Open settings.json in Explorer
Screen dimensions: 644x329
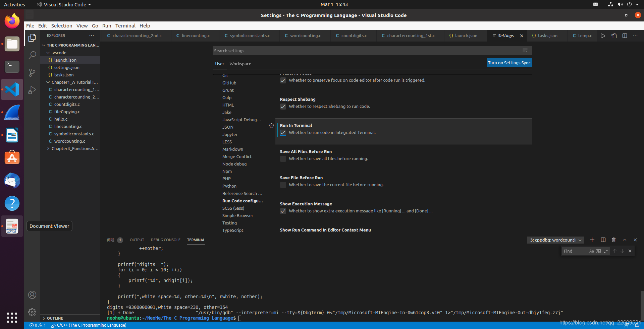coord(67,67)
